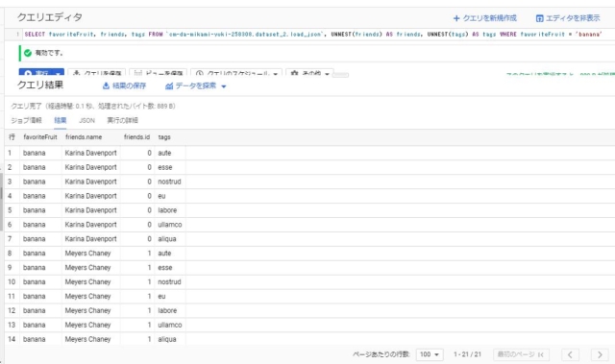Screen dimensions: 615x364
Task: Click Meyers Chaney in row 14
Action: point(87,339)
